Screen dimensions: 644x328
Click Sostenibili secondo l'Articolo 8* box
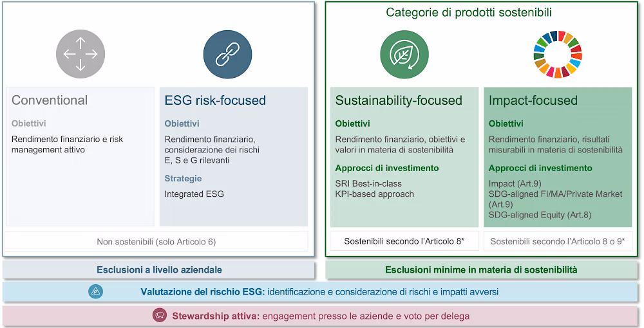404,241
